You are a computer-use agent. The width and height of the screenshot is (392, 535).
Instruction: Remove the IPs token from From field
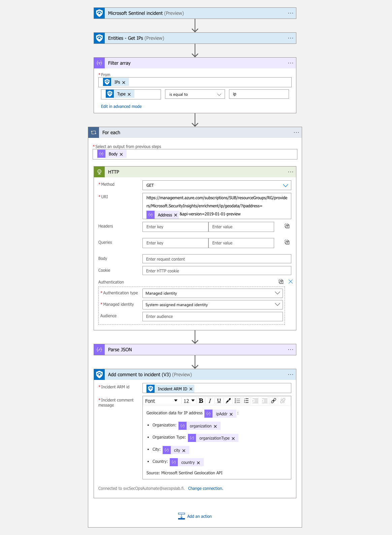click(124, 83)
